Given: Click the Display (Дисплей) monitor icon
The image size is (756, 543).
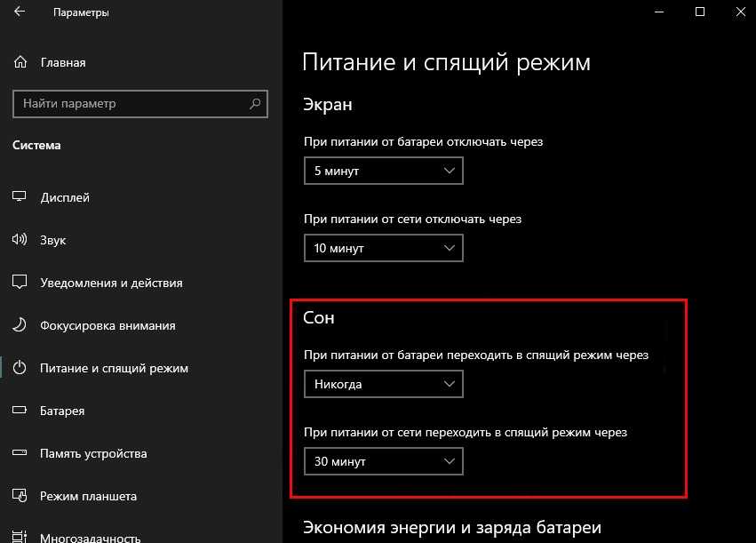Looking at the screenshot, I should click(20, 197).
